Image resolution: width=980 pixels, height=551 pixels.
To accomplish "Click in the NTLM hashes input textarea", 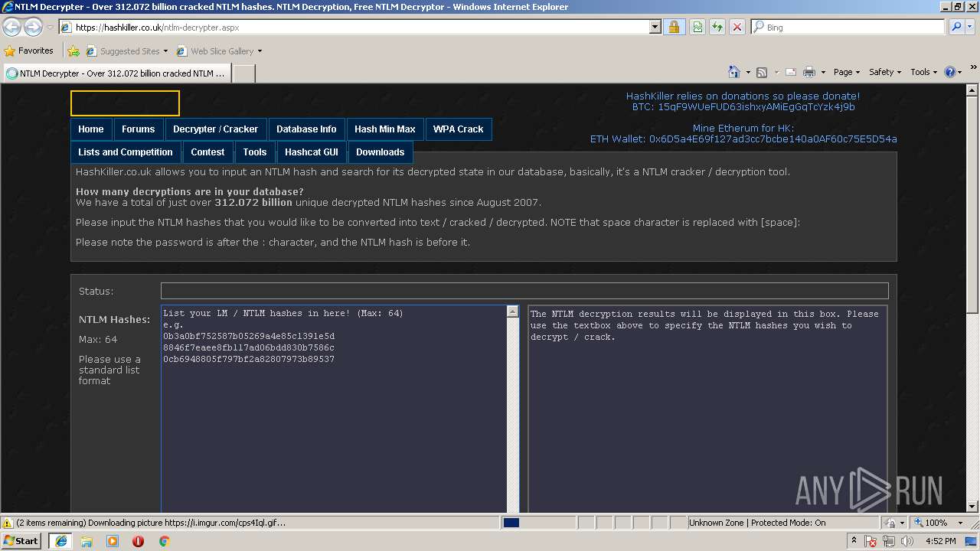I will pyautogui.click(x=334, y=409).
